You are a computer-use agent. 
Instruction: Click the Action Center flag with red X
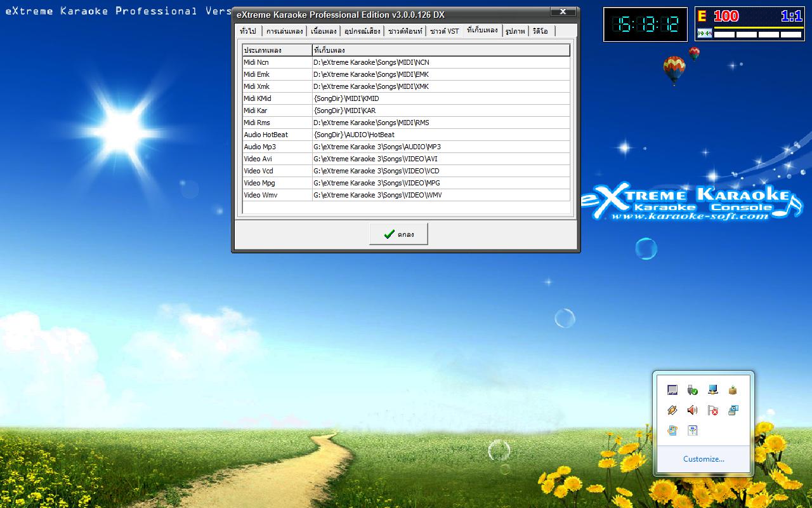pyautogui.click(x=713, y=410)
